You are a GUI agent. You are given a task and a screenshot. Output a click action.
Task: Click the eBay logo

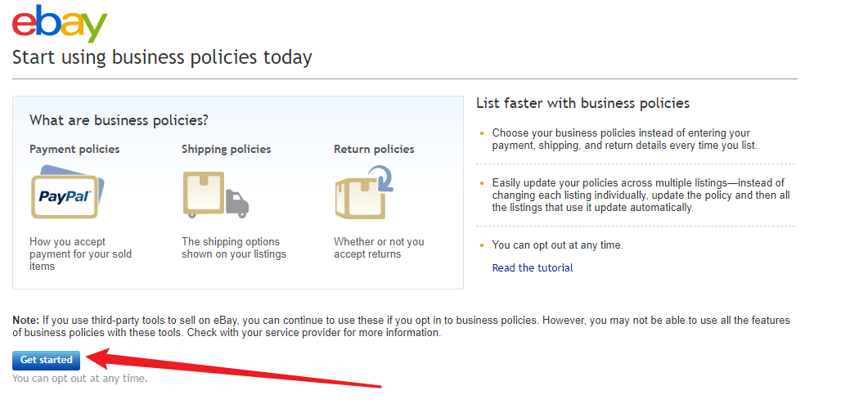click(59, 23)
